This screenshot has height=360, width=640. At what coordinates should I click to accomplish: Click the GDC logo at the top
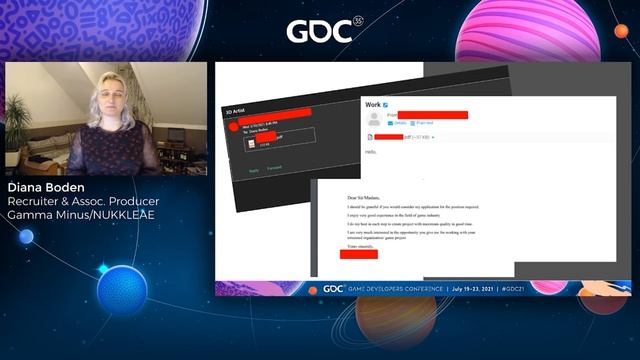click(x=324, y=30)
